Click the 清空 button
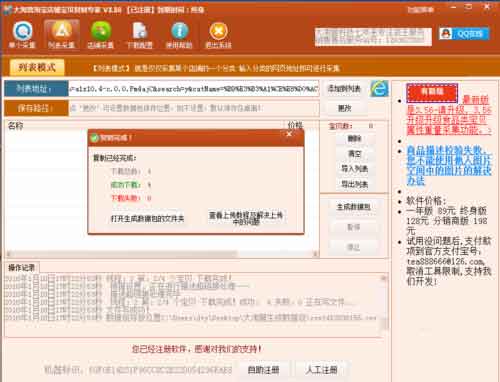The image size is (500, 382). click(354, 154)
